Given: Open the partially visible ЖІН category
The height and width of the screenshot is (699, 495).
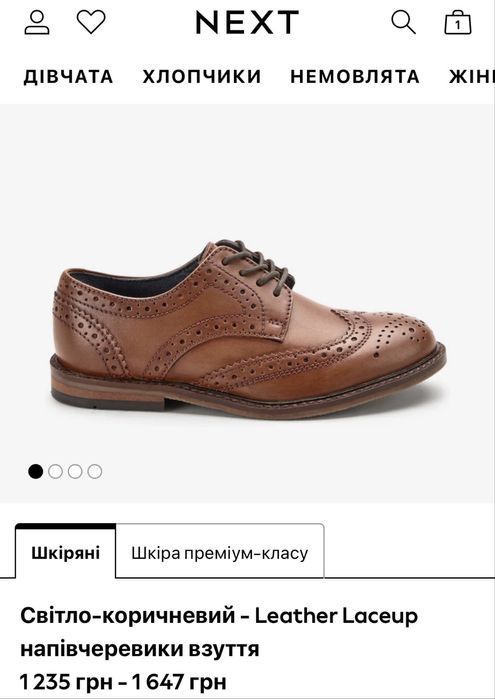Looking at the screenshot, I should coord(472,76).
